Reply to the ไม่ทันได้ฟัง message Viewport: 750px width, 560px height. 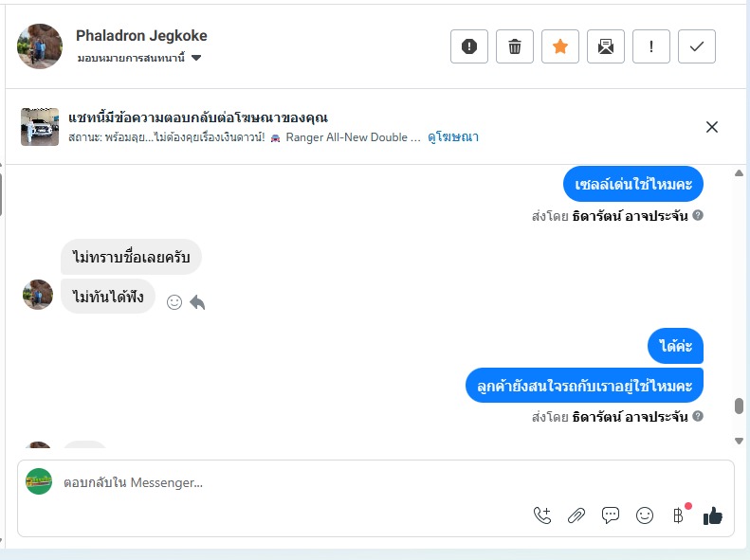pos(197,302)
